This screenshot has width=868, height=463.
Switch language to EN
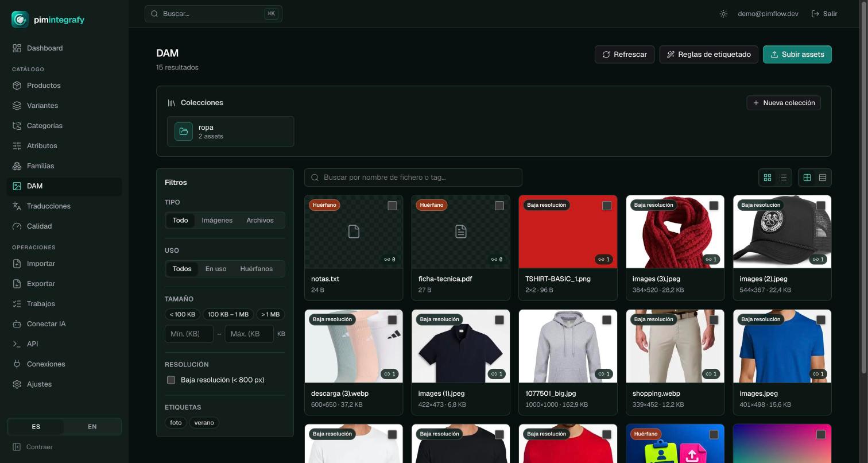(92, 427)
